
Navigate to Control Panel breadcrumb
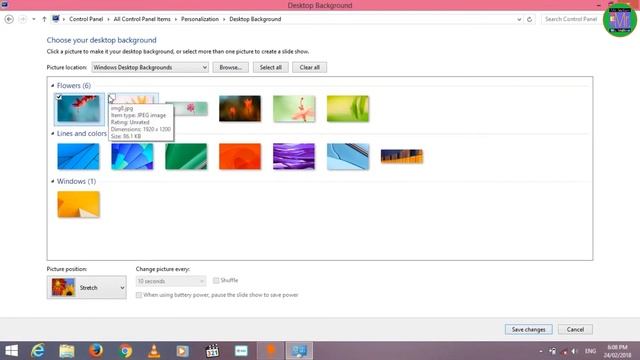pos(86,19)
